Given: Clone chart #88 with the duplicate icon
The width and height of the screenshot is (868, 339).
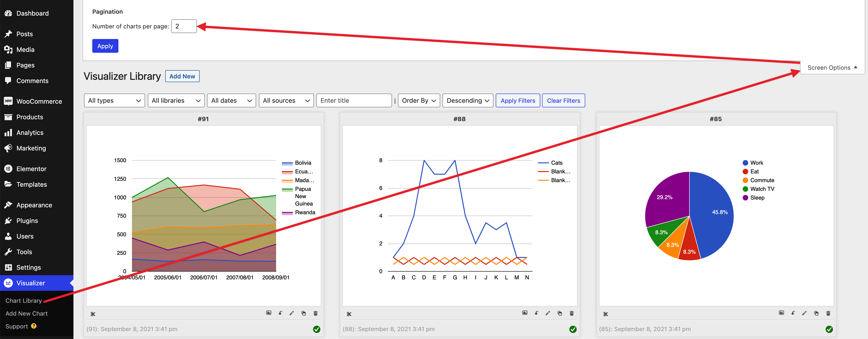Looking at the screenshot, I should click(x=560, y=313).
